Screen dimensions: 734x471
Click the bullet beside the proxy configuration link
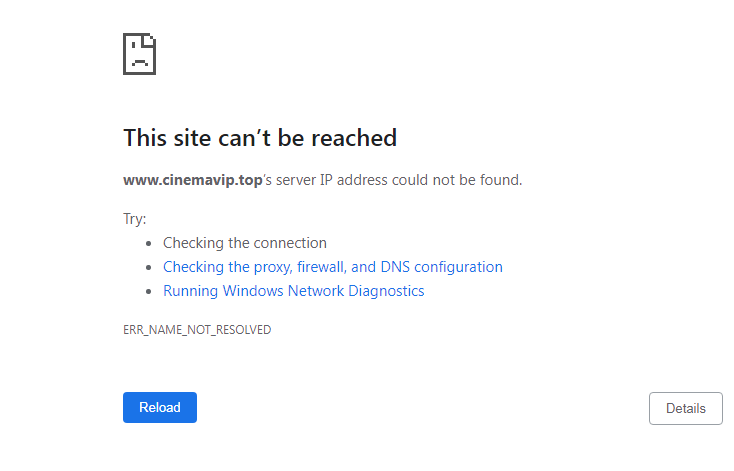[149, 267]
